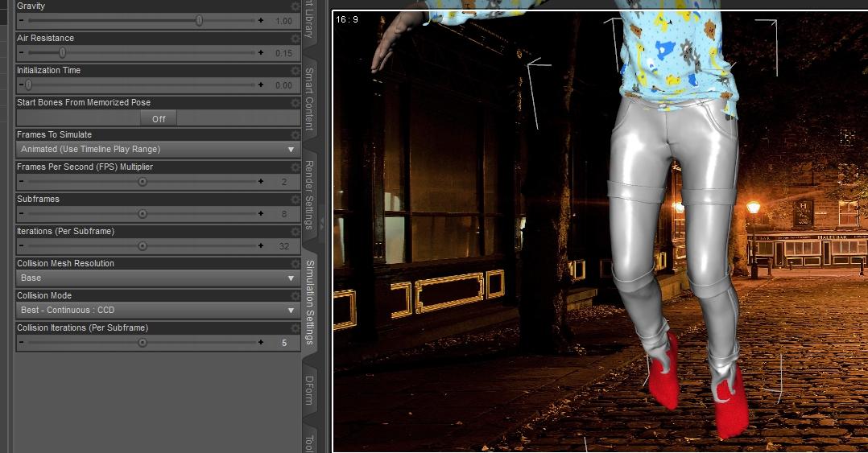Click the Subframes slider handle
The width and height of the screenshot is (868, 453).
coord(143,213)
